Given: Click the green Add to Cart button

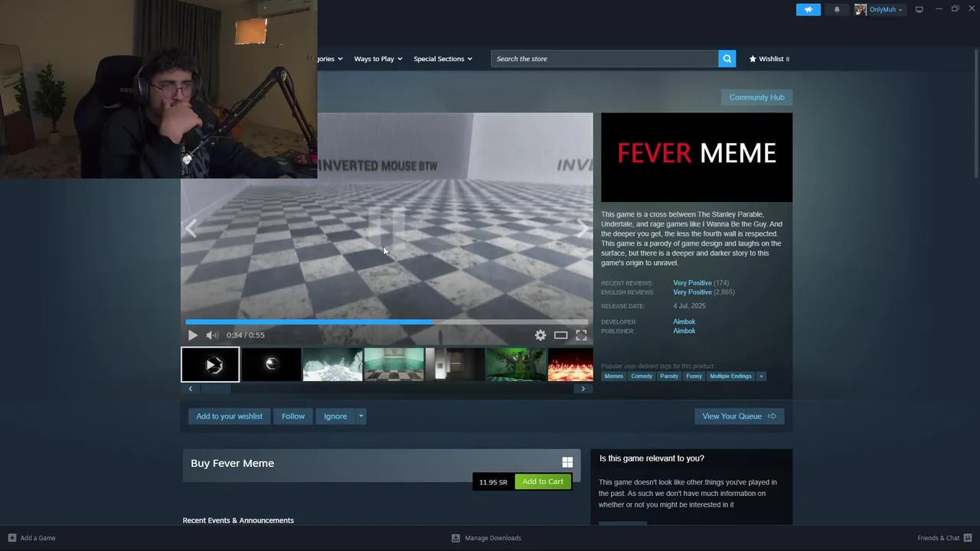Looking at the screenshot, I should (x=543, y=481).
